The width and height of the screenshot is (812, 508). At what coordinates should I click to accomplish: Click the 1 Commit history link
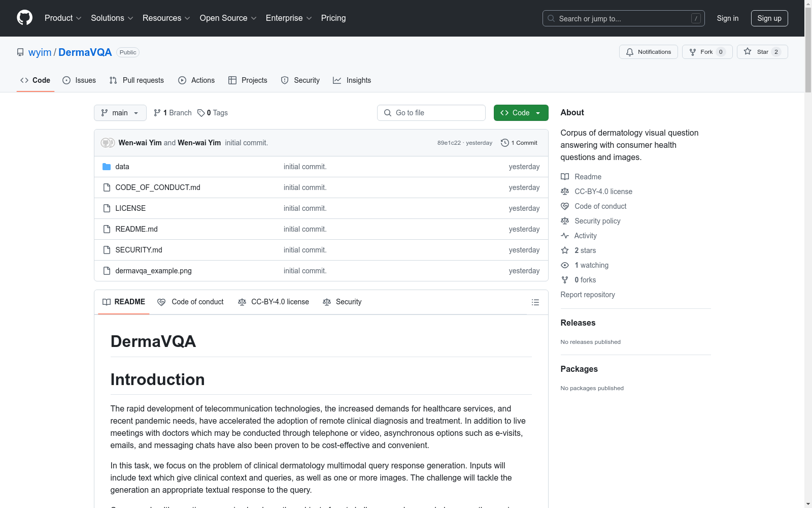tap(519, 143)
